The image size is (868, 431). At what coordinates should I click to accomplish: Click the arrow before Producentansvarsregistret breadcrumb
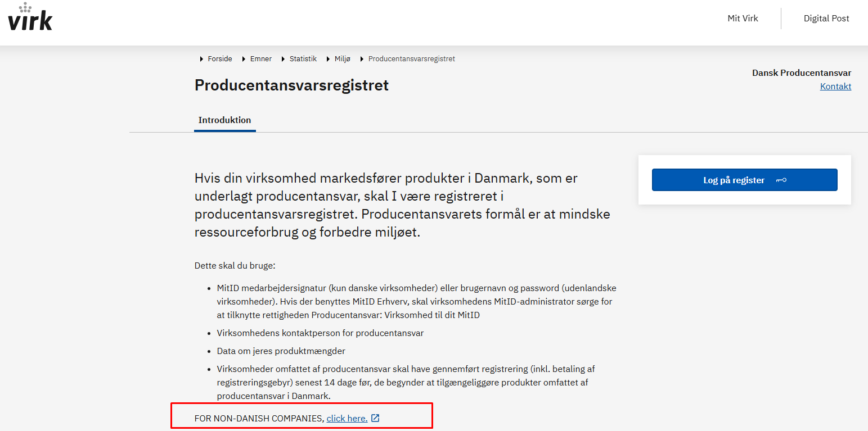[x=362, y=59]
